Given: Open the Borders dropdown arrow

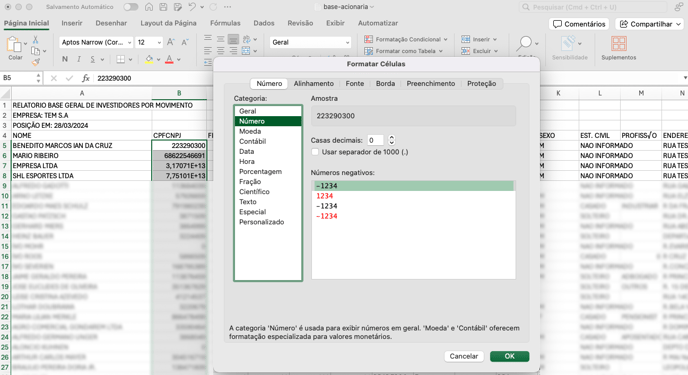Looking at the screenshot, I should (130, 60).
